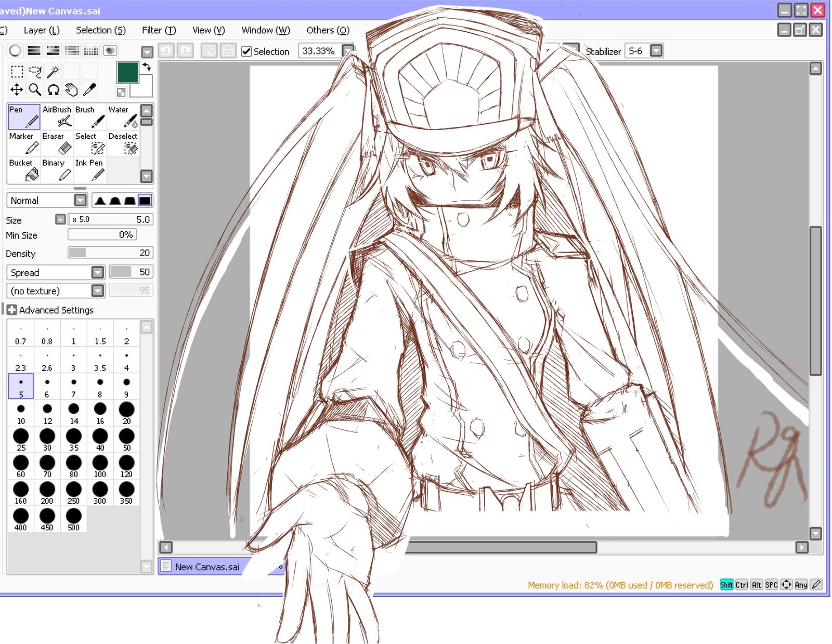Viewport: 832px width, 644px height.
Task: Click the green foreground color swatch
Action: tap(127, 72)
